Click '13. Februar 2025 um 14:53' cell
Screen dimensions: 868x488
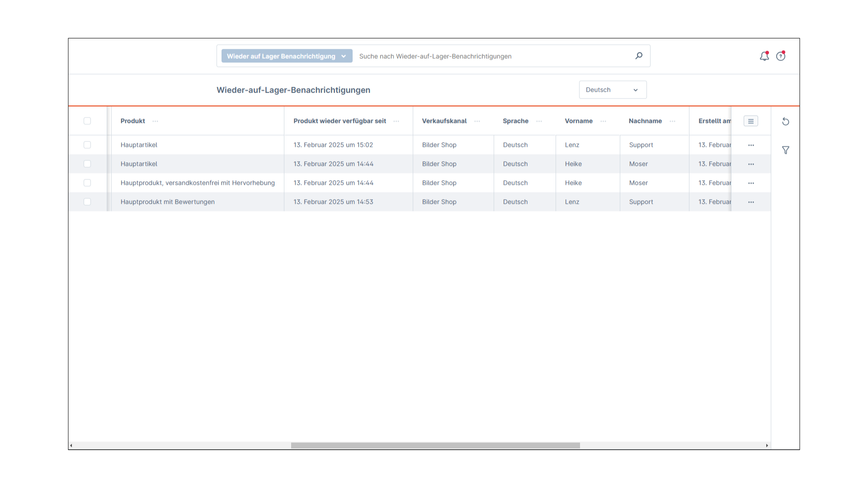333,202
